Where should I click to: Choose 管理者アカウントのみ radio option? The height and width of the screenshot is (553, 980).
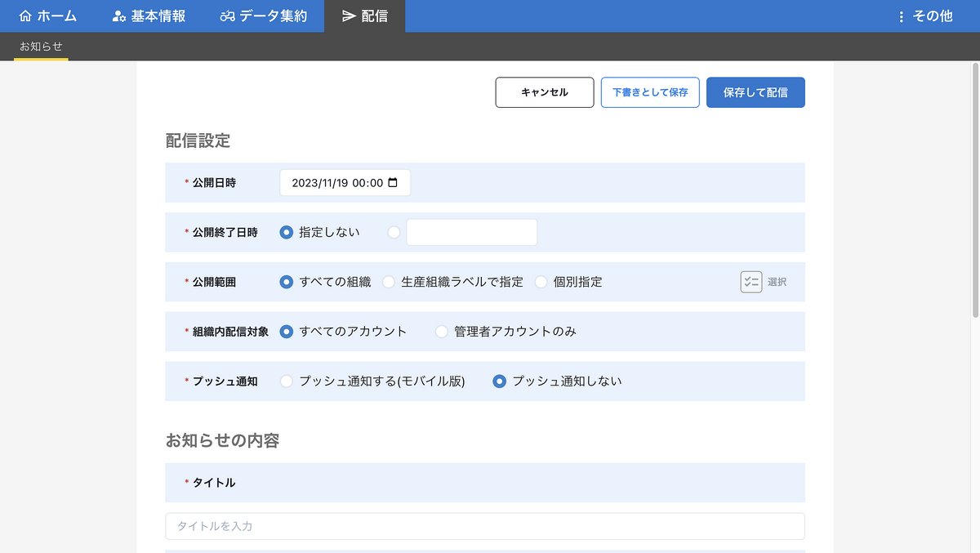442,332
